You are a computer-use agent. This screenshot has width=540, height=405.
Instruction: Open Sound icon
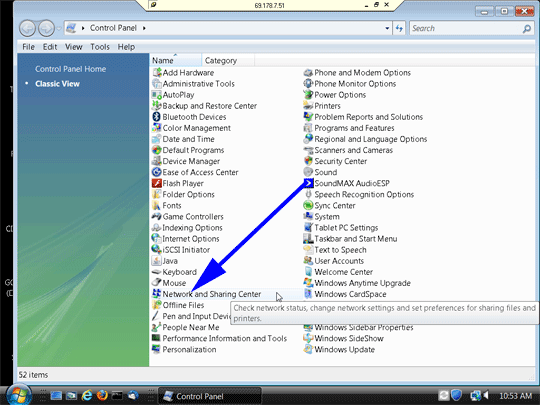tap(308, 172)
